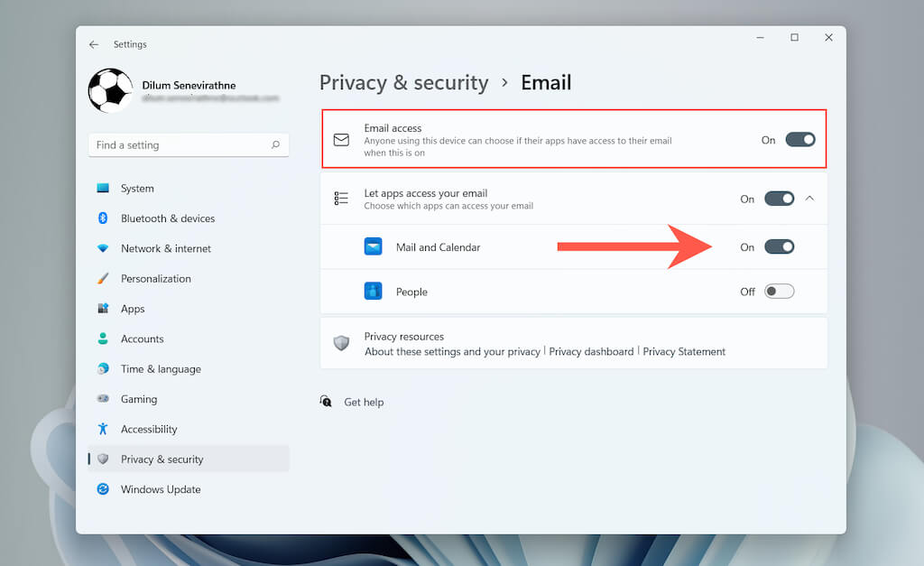Click the Personalization paintbrush icon
The height and width of the screenshot is (566, 924).
point(103,278)
